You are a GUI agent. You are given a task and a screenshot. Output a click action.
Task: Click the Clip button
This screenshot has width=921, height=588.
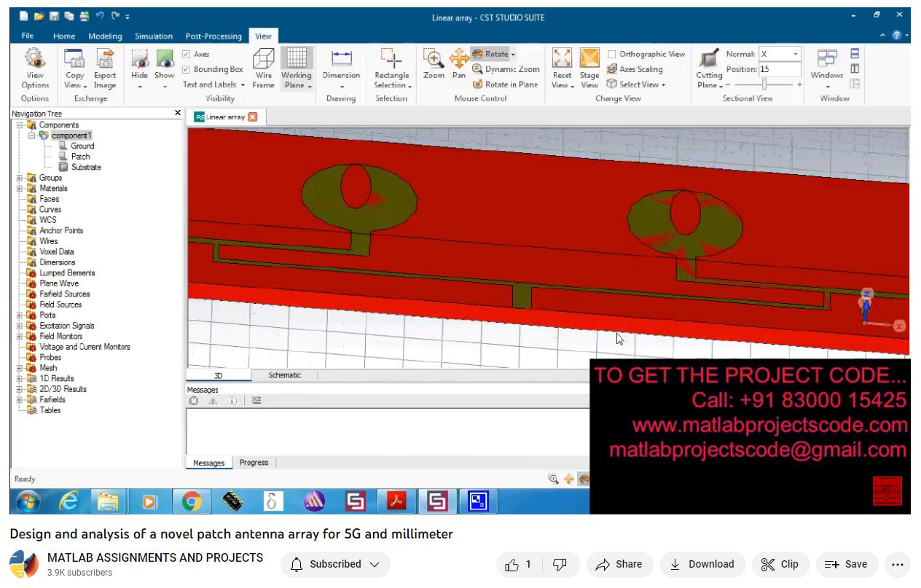pos(780,564)
